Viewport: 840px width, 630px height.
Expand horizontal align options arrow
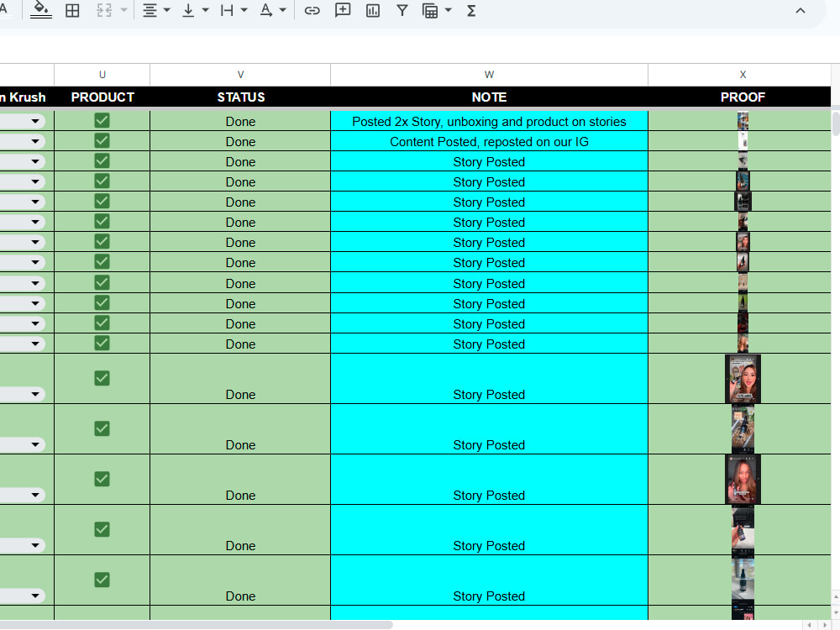[166, 10]
